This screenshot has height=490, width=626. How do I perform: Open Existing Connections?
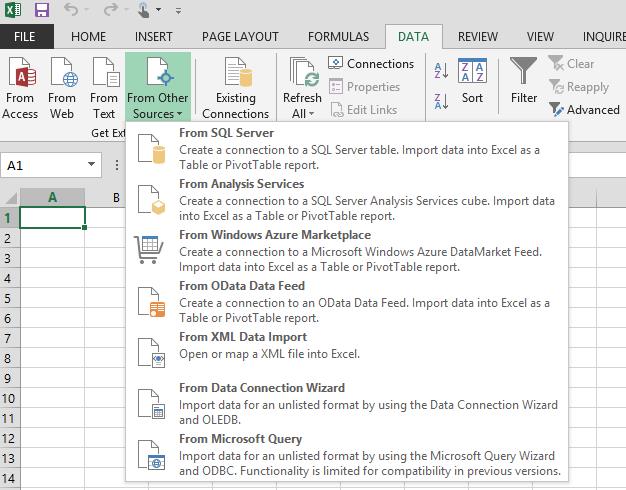(x=236, y=87)
